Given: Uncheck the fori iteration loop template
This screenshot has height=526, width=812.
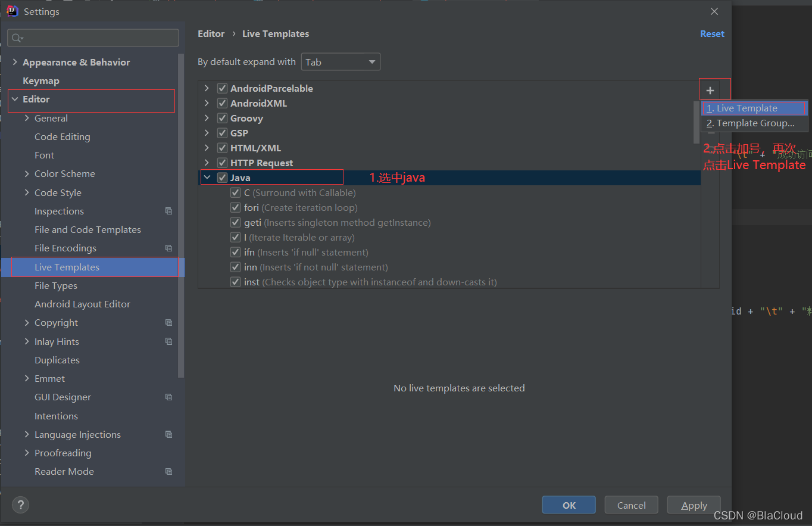Looking at the screenshot, I should coord(235,207).
